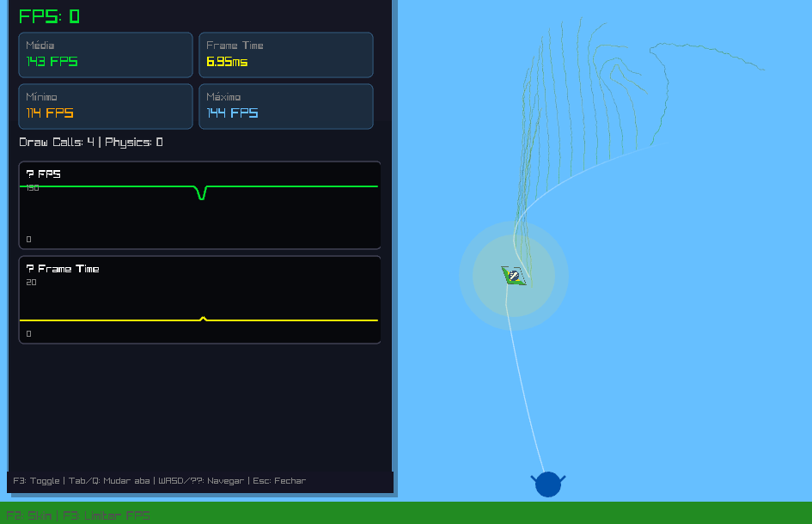Select the Máximo 144 FPS stat card
Image resolution: width=812 pixels, height=524 pixels.
click(286, 107)
